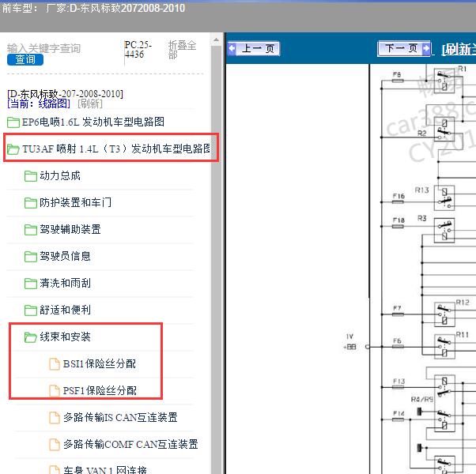Click fuse F8 label in the diagram
This screenshot has height=474, width=476.
point(397,74)
